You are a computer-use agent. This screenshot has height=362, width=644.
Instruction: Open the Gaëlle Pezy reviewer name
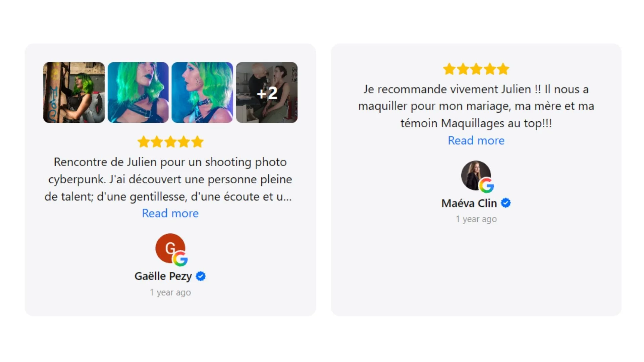(x=163, y=276)
